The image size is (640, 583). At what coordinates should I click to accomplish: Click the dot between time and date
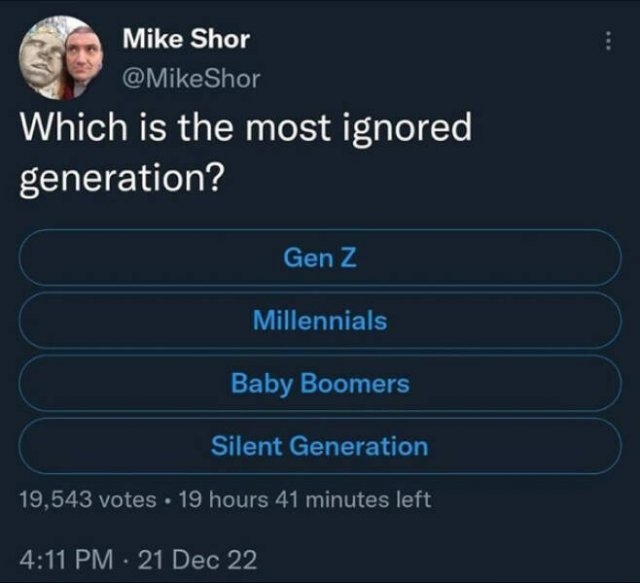point(129,560)
